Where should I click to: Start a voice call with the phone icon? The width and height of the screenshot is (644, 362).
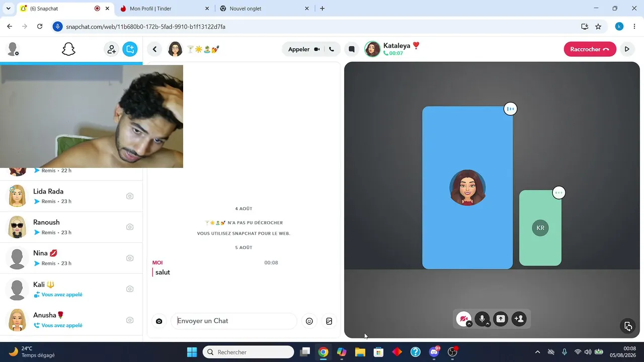(331, 49)
